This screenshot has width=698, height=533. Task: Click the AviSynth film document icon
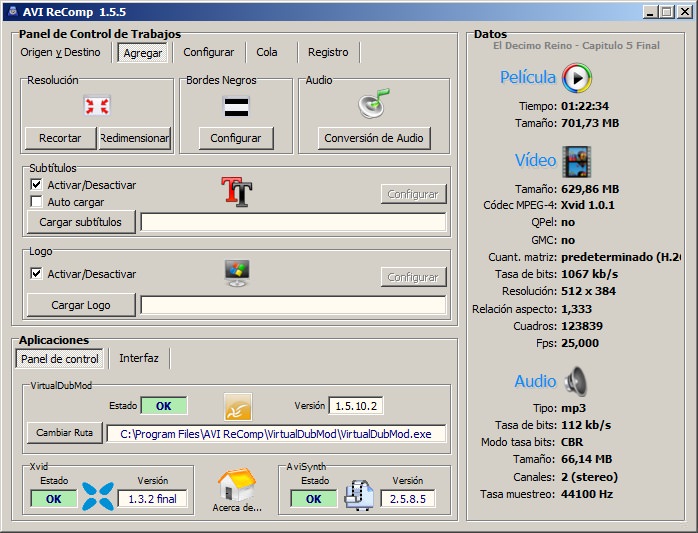[x=359, y=495]
